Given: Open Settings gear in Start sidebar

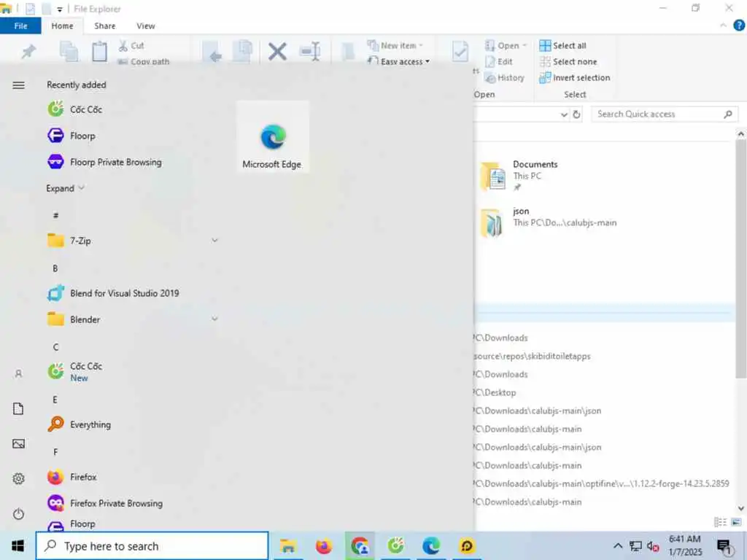Looking at the screenshot, I should [x=18, y=478].
